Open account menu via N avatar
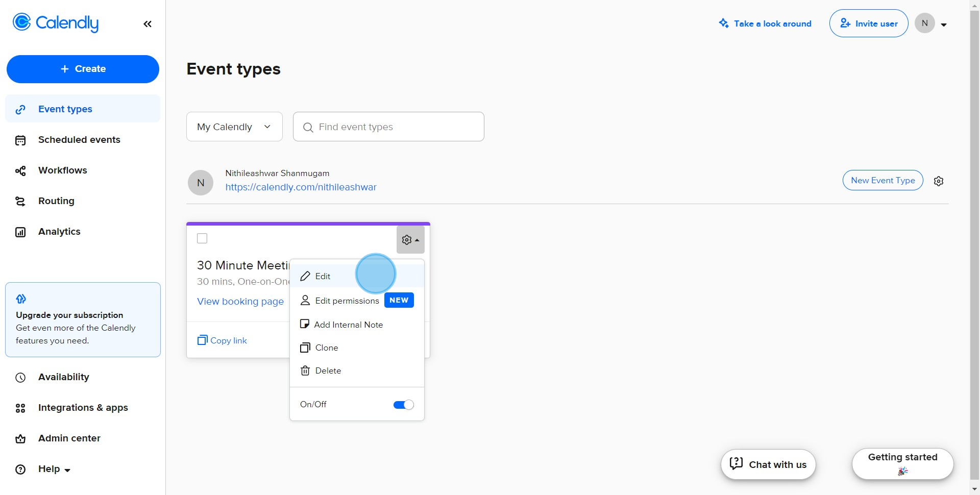 [925, 23]
